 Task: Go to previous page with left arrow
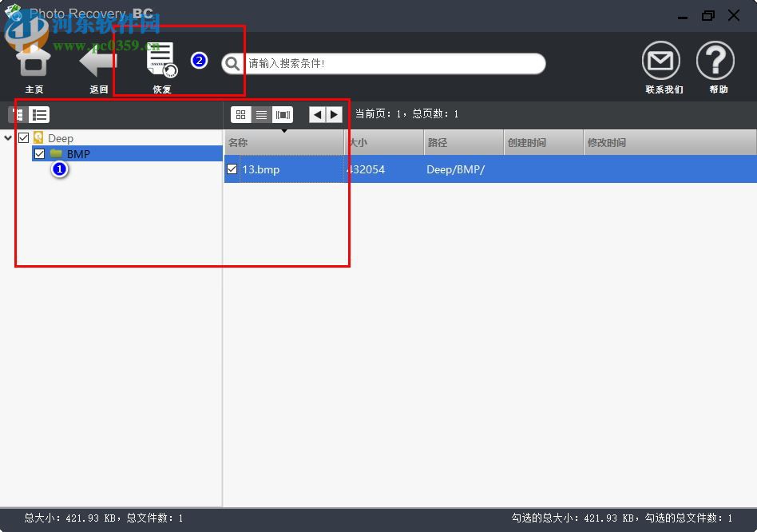(316, 114)
